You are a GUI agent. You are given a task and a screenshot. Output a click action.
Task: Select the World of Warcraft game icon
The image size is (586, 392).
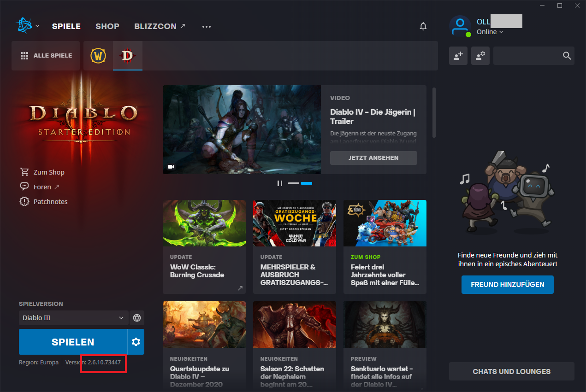coord(98,56)
